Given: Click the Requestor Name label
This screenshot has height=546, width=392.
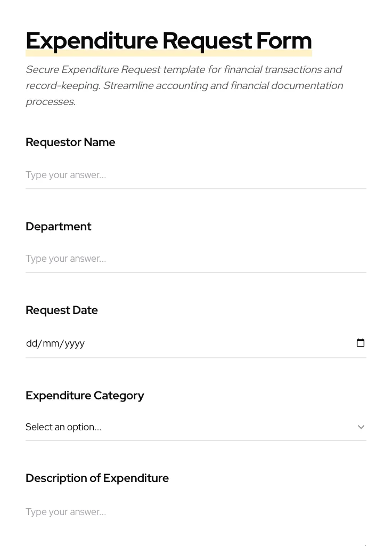Looking at the screenshot, I should point(70,142).
